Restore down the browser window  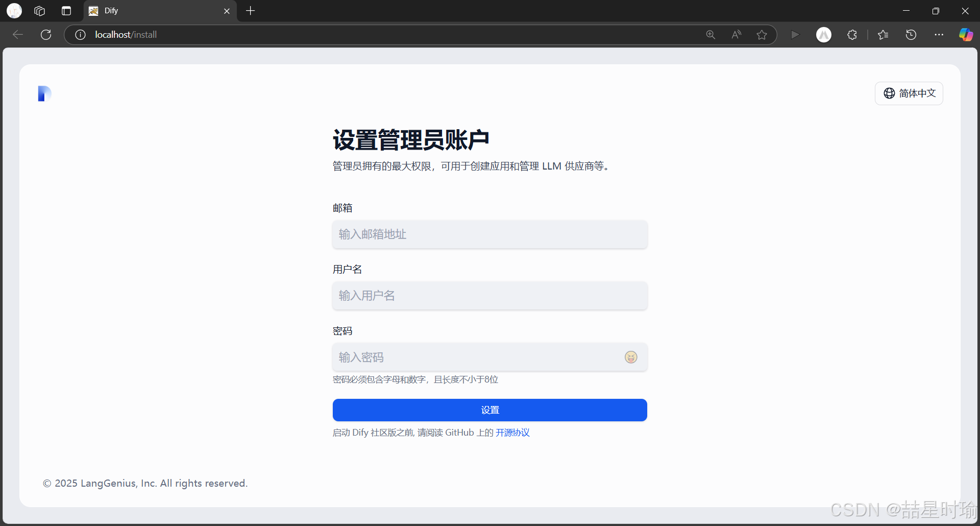(x=936, y=11)
